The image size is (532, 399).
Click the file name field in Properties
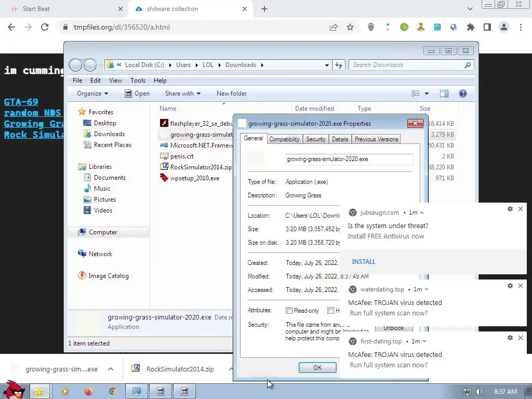349,159
